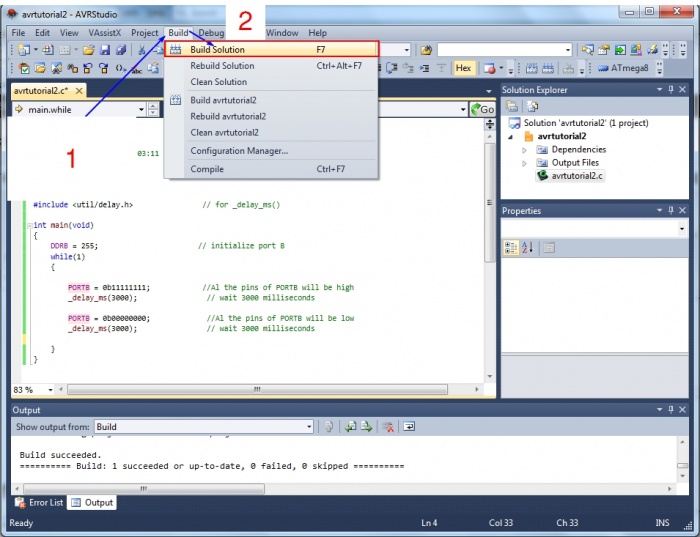The width and height of the screenshot is (700, 537).
Task: Click the green arrow window toolbar icon
Action: click(x=620, y=50)
